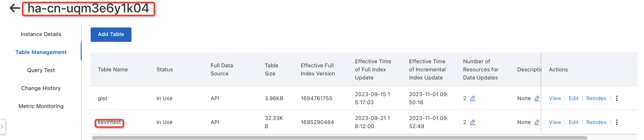Open more actions menu for kevintest row
The height and width of the screenshot is (140, 644).
pos(617,122)
